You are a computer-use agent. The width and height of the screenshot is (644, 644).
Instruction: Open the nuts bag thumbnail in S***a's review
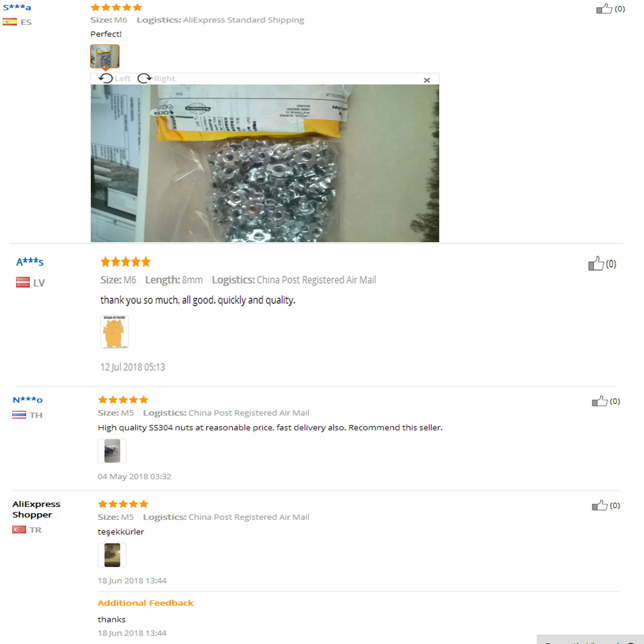105,56
